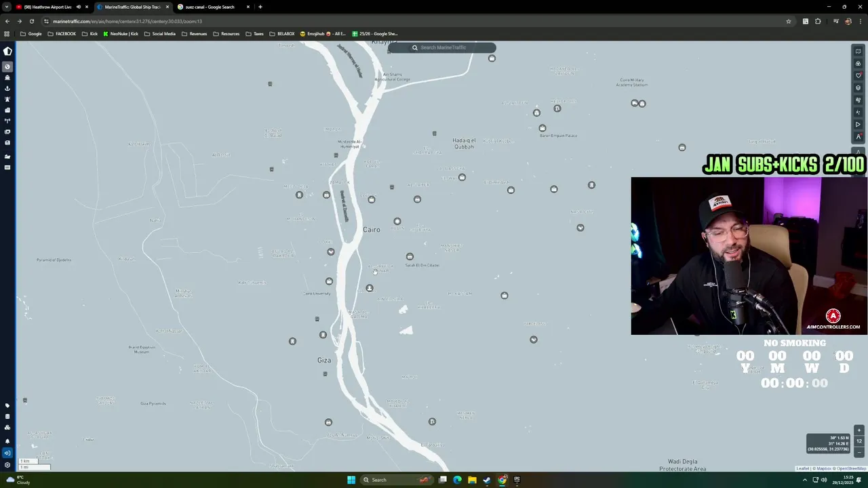Switch to the MarineTraffic Global Ship tab
This screenshot has height=488, width=868.
(x=132, y=7)
